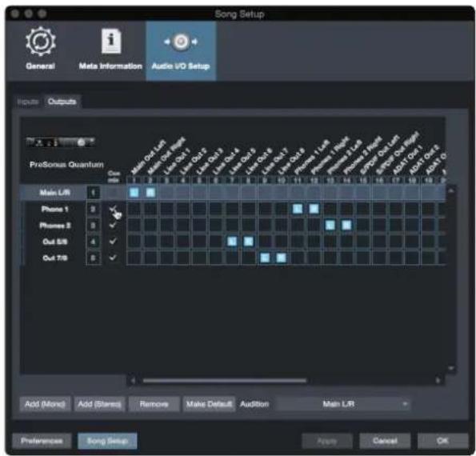476x456 pixels.
Task: Click Out 5/6 right assignment on column 8
Action: coord(249,242)
